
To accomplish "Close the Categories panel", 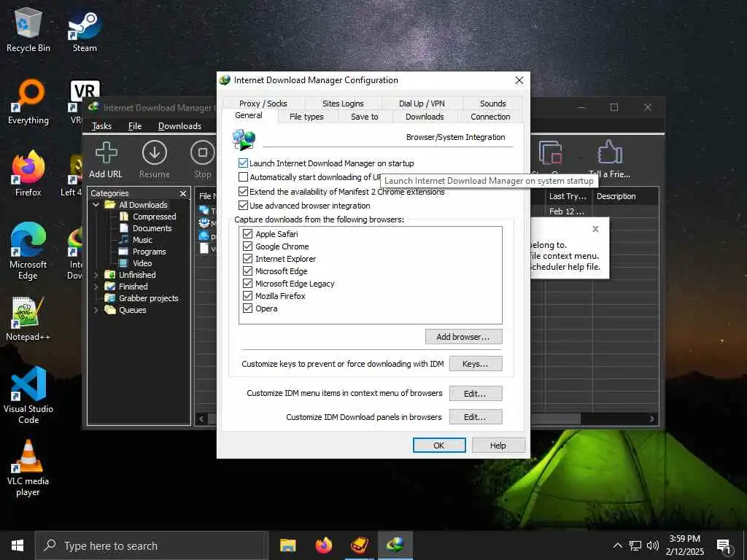I will 183,193.
